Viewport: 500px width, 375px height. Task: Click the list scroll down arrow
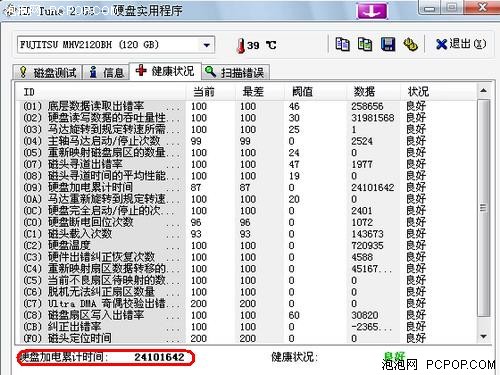point(483,337)
